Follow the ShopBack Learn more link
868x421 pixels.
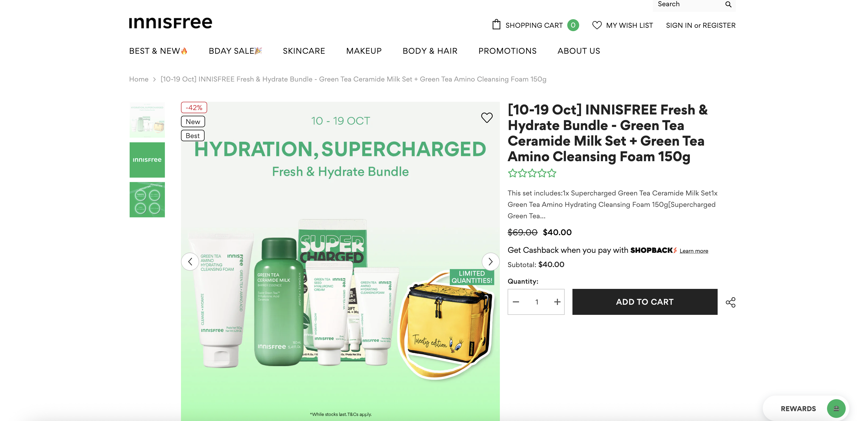tap(694, 251)
